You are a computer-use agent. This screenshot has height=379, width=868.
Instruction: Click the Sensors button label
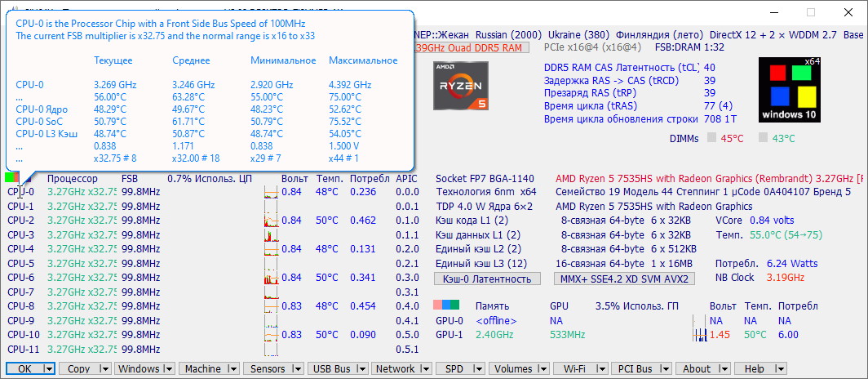coord(268,368)
